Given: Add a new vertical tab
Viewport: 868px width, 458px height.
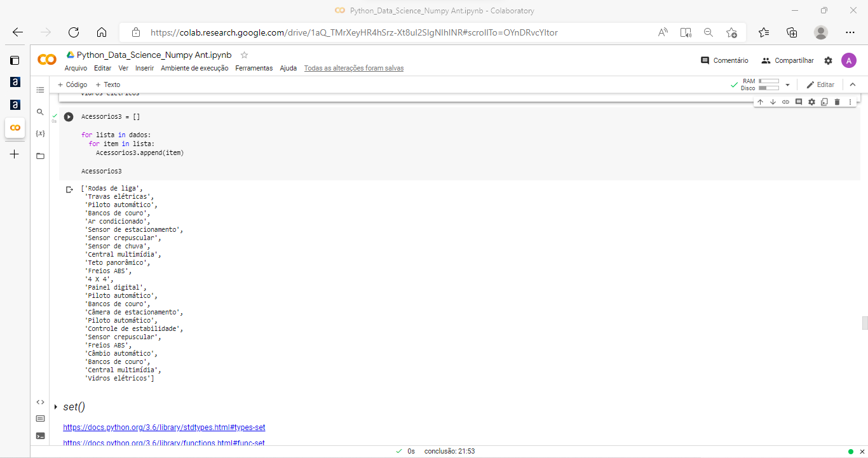Looking at the screenshot, I should [15, 154].
